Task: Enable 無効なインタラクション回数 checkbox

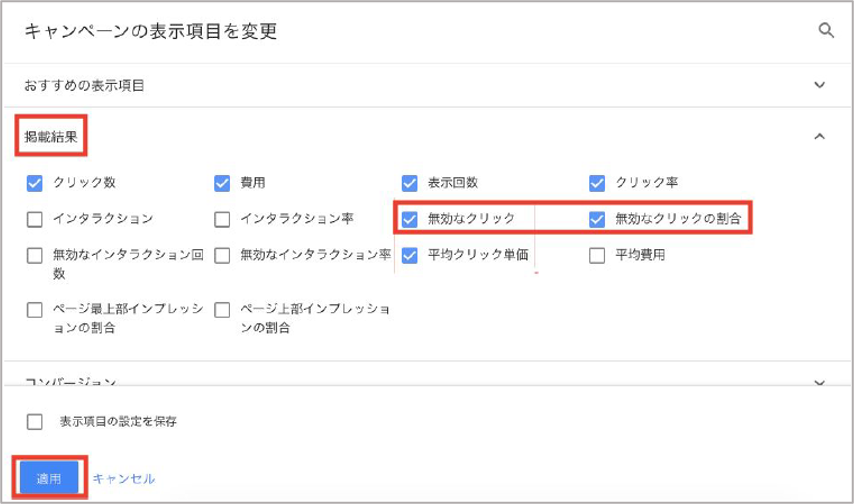Action: click(x=35, y=255)
